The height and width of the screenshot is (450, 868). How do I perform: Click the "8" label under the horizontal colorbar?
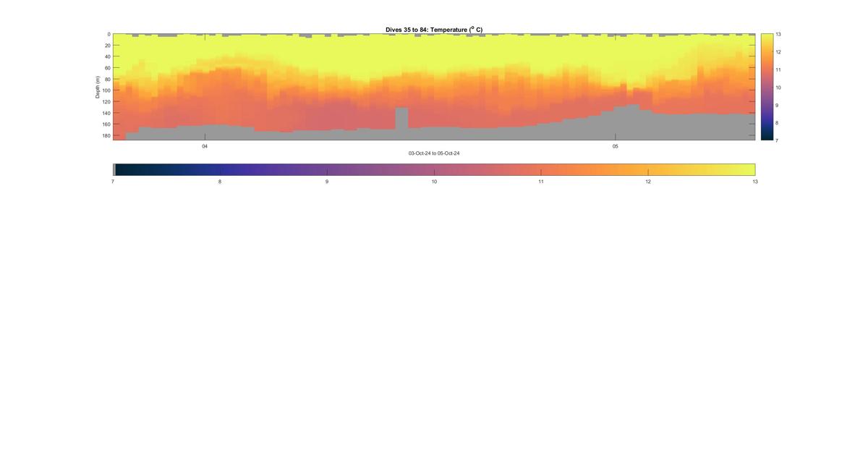220,182
